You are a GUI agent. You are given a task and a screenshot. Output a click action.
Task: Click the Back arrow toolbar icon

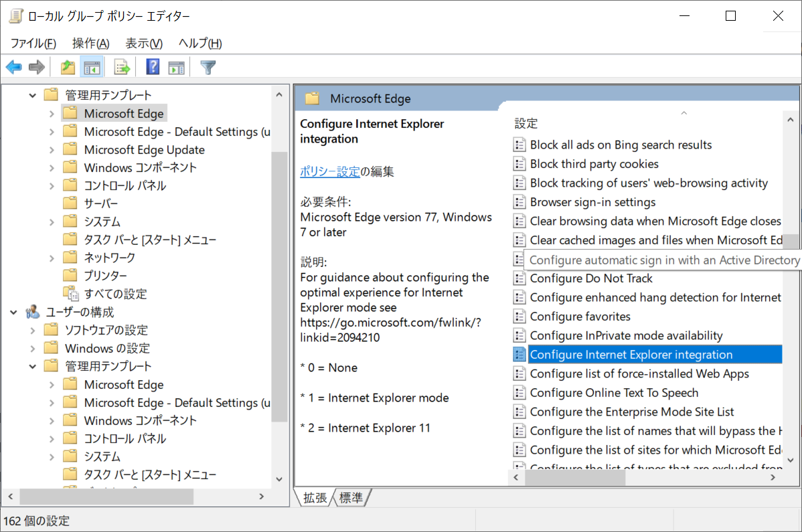[14, 67]
